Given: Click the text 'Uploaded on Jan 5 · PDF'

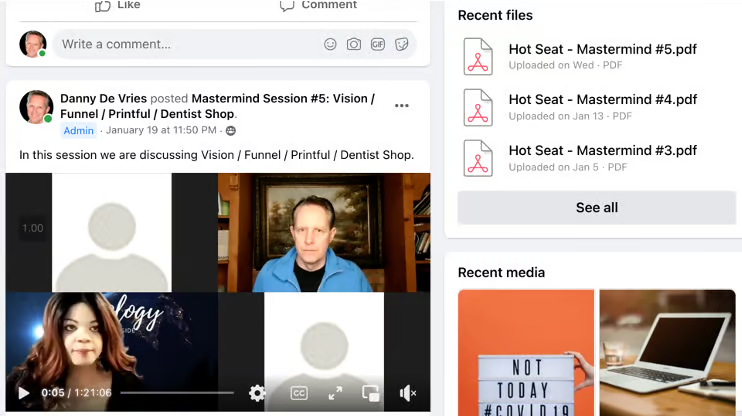Looking at the screenshot, I should [568, 167].
